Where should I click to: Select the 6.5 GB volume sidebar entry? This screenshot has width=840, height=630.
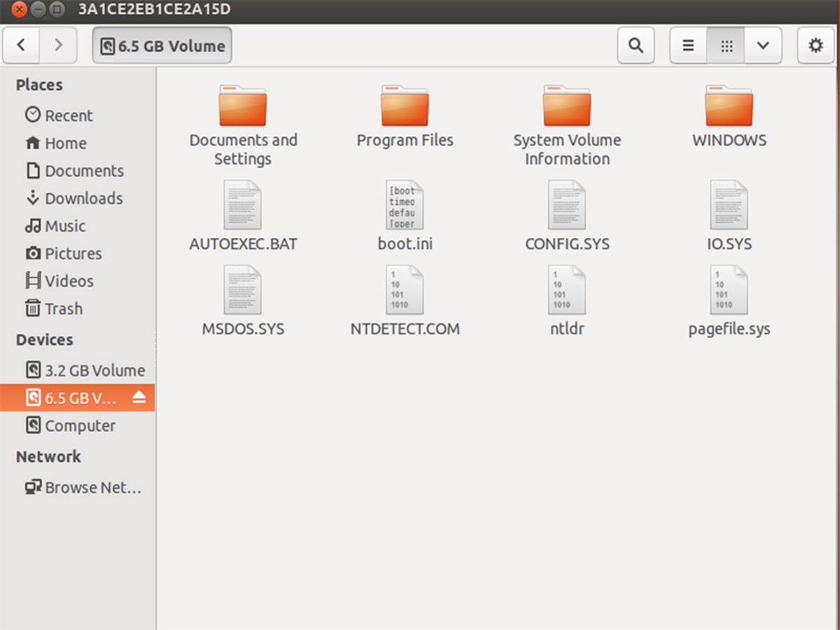(x=78, y=398)
